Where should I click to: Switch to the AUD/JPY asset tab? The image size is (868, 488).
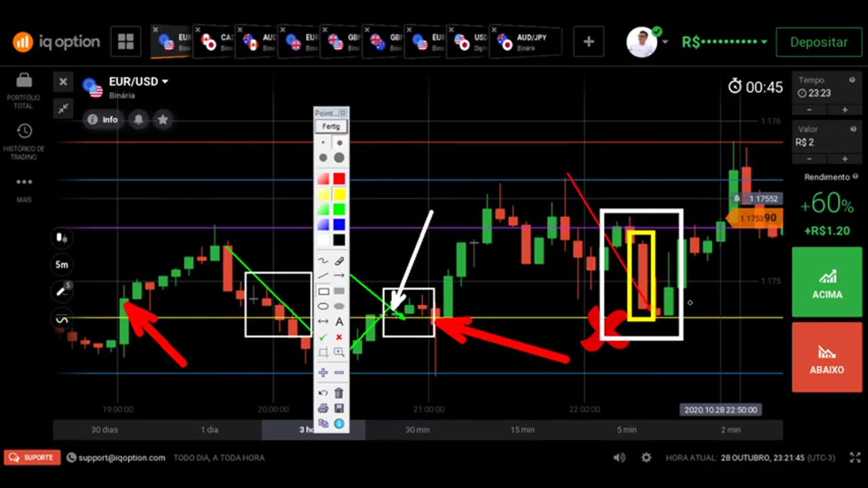click(x=527, y=42)
